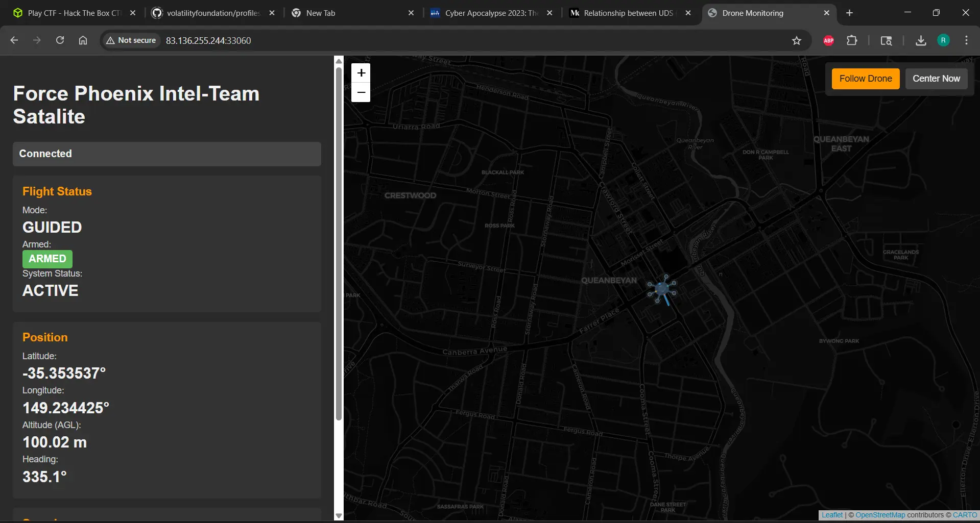The width and height of the screenshot is (980, 523).
Task: Zoom out the map with minus button
Action: coord(361,92)
